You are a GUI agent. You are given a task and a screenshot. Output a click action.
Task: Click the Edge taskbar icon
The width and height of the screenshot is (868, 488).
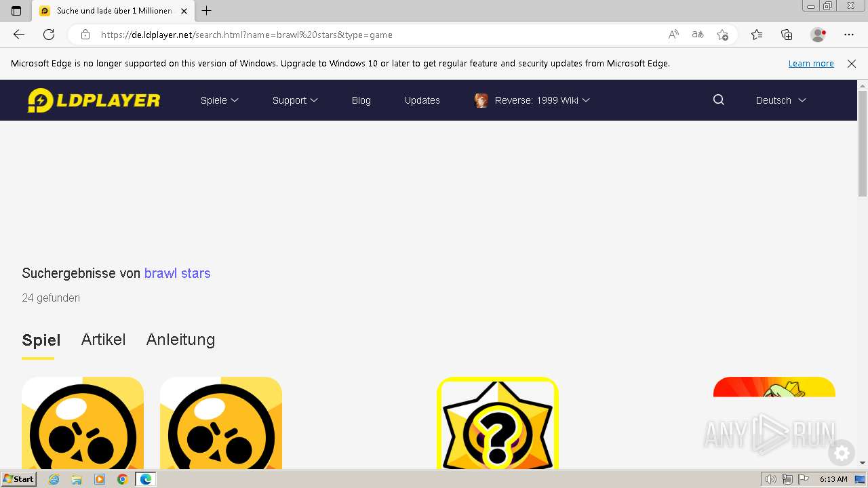click(x=146, y=479)
